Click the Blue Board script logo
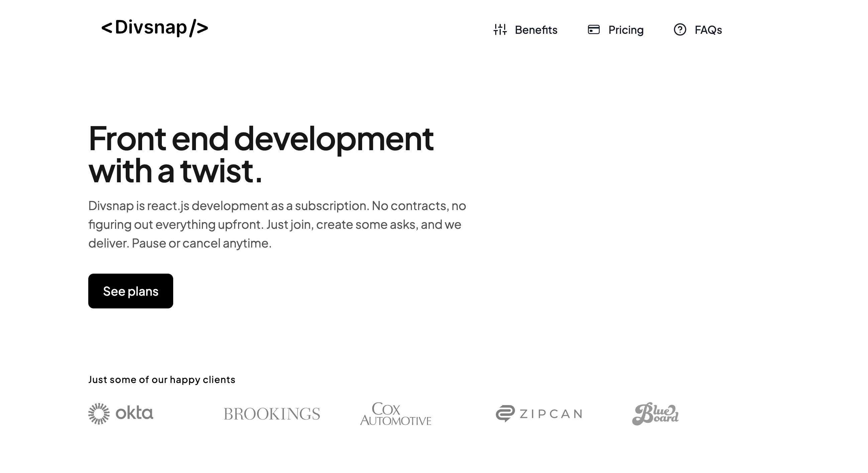 [655, 414]
